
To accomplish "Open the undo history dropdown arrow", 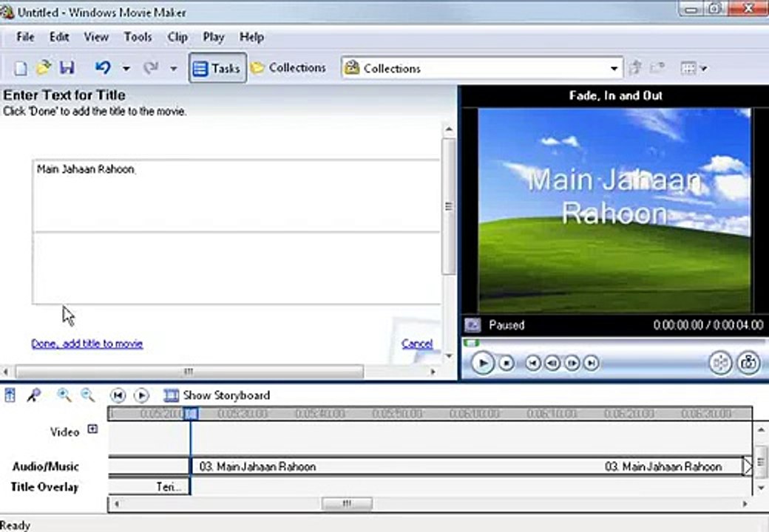I will 126,68.
